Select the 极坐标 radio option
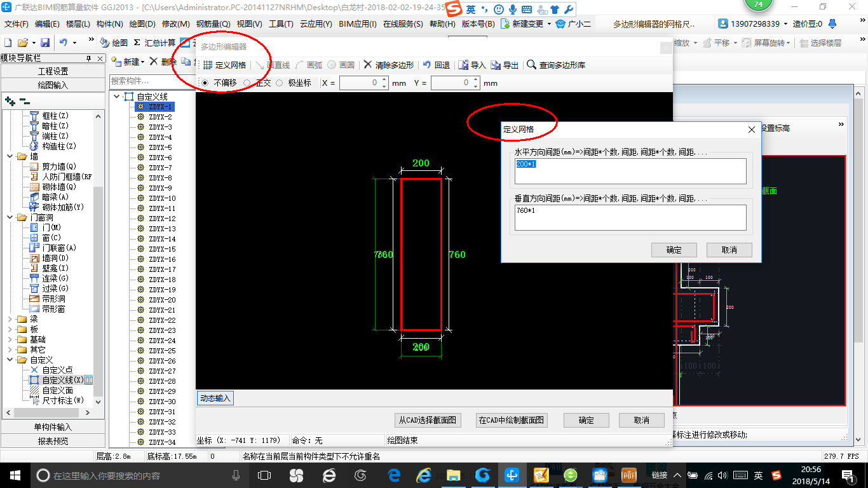Image resolution: width=868 pixels, height=488 pixels. (x=279, y=83)
